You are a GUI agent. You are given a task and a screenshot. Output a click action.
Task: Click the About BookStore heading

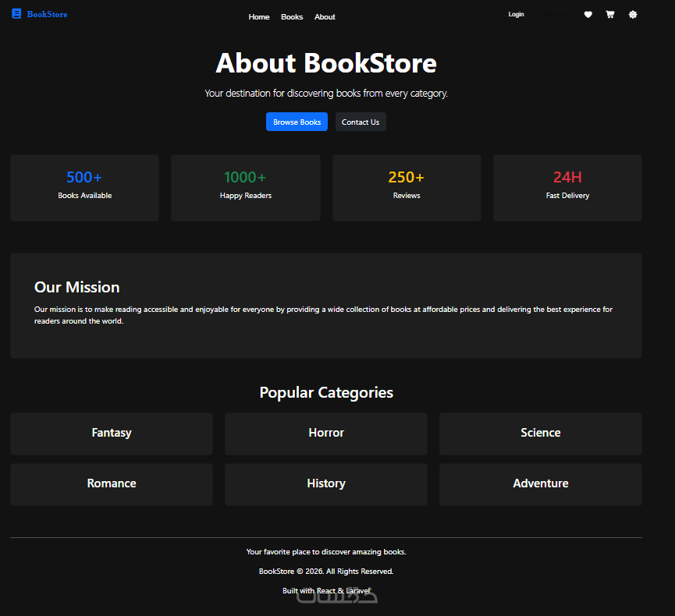coord(326,63)
